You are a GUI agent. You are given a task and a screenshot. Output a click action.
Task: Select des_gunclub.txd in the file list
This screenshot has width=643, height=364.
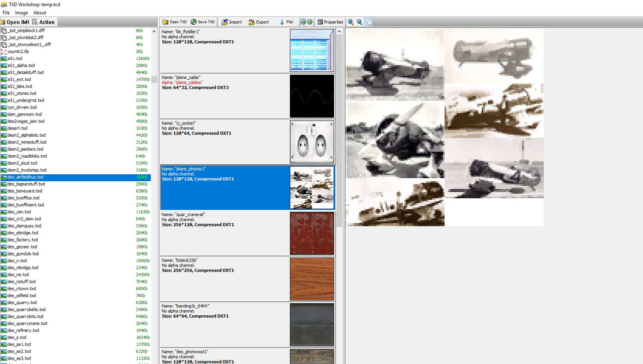75,254
